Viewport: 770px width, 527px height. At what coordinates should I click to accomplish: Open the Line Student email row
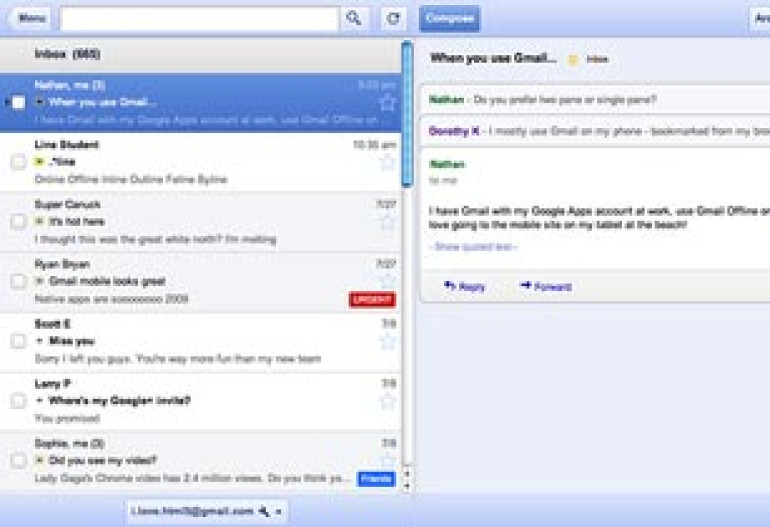click(x=200, y=162)
